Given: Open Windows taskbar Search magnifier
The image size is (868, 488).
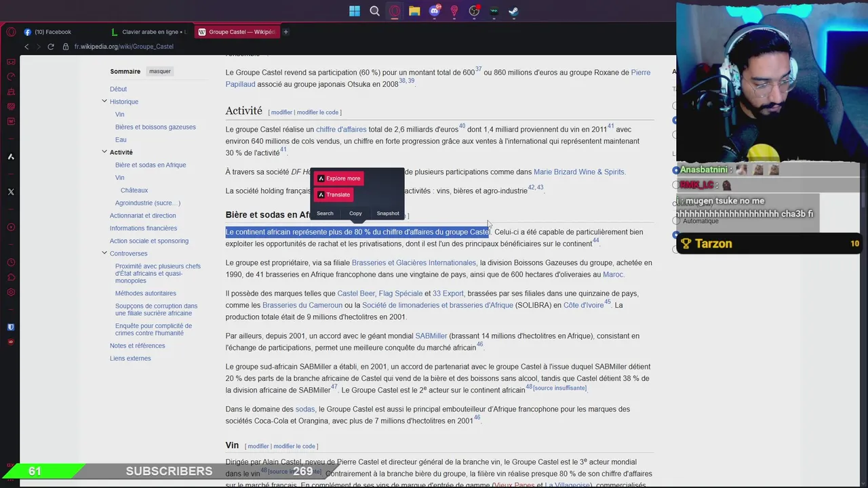Looking at the screenshot, I should tap(374, 11).
